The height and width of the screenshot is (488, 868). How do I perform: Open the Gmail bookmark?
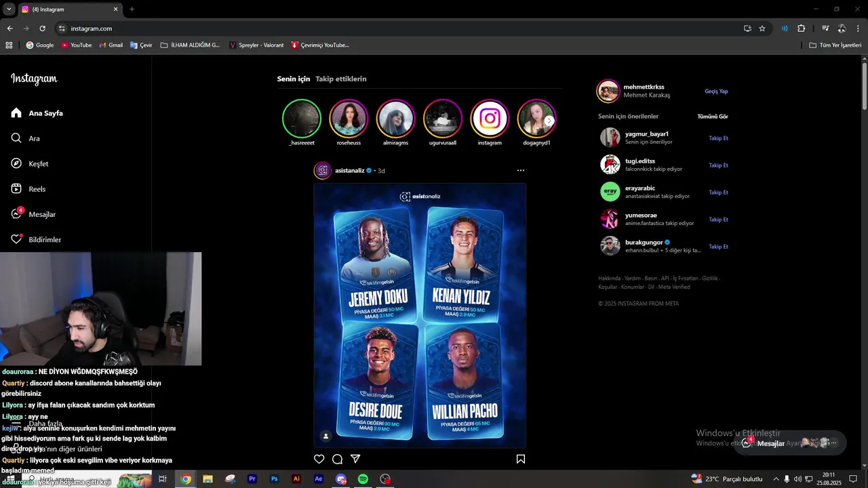111,45
